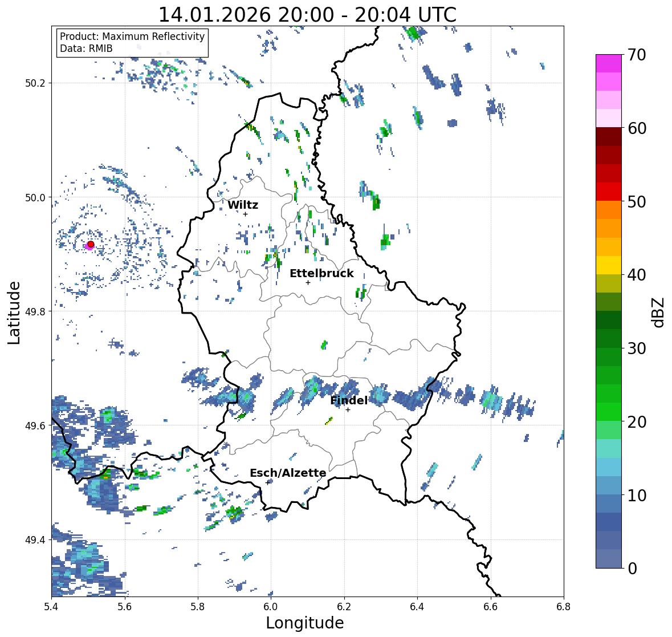The image size is (672, 637).
Task: Click the Wiltz city label
Action: pyautogui.click(x=243, y=205)
